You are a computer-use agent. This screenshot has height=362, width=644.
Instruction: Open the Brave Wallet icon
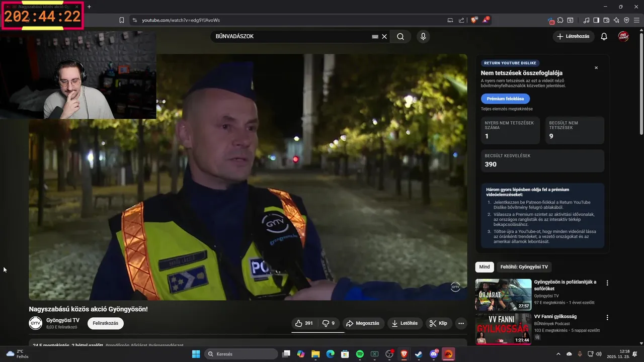pos(606,20)
